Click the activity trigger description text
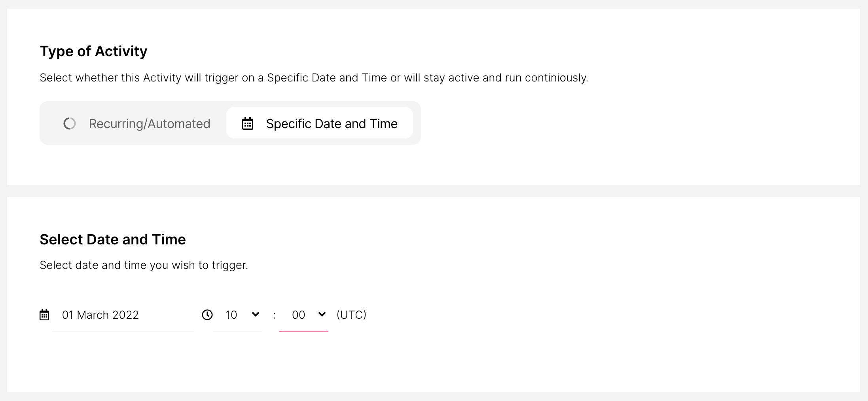Screen dimensions: 868x401 [314, 78]
